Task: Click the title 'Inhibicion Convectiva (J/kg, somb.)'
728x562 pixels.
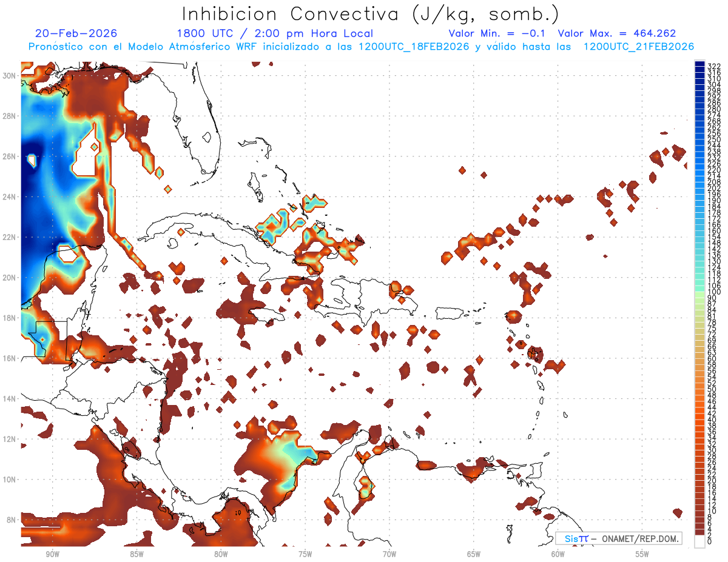Action: pos(371,14)
